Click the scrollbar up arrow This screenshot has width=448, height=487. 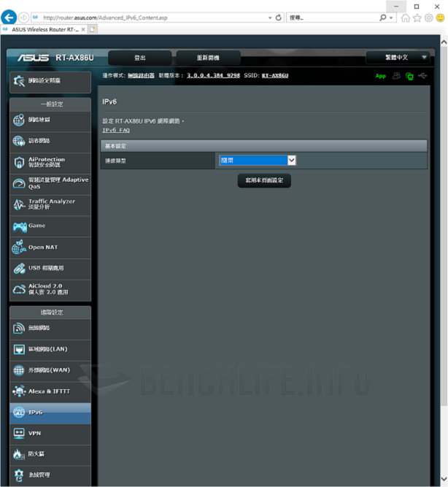444,42
